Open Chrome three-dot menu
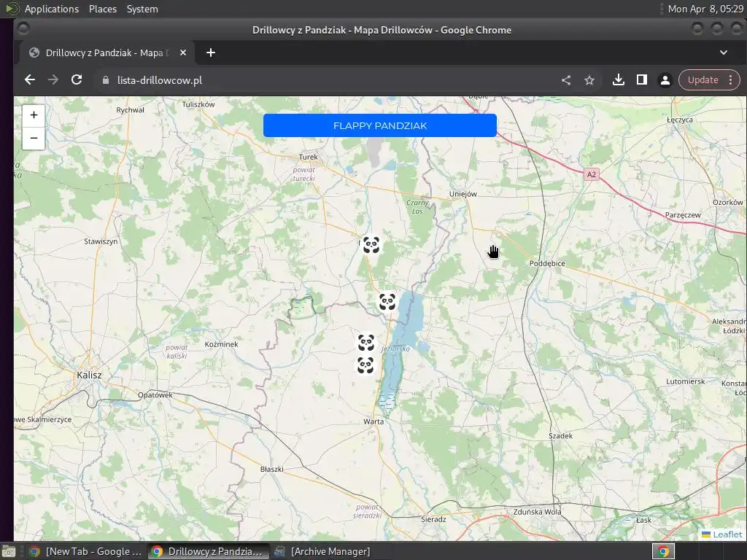747x560 pixels. (x=730, y=80)
